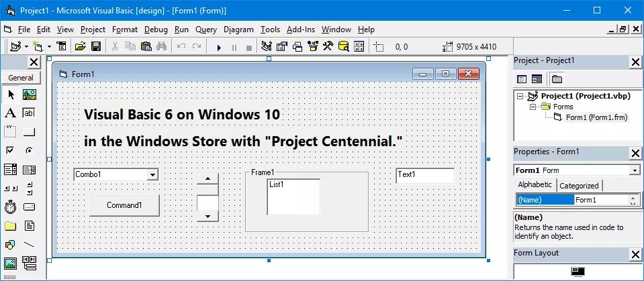The height and width of the screenshot is (281, 644).
Task: Open the Menu Editor from toolbar
Action: click(x=62, y=46)
